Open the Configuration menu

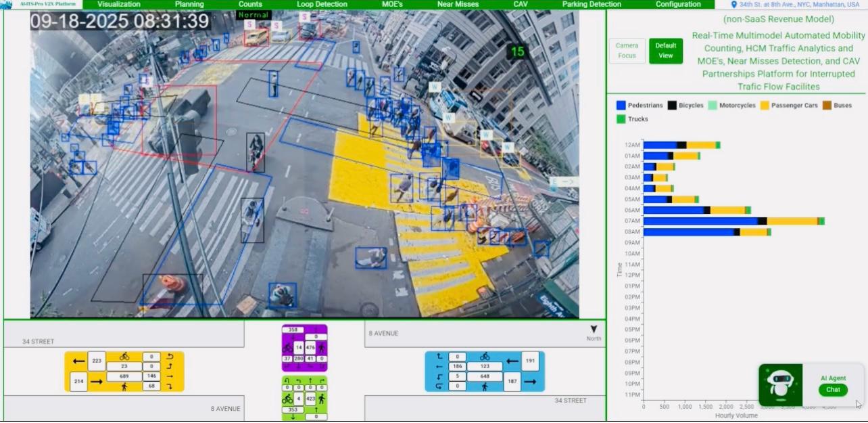click(x=678, y=4)
